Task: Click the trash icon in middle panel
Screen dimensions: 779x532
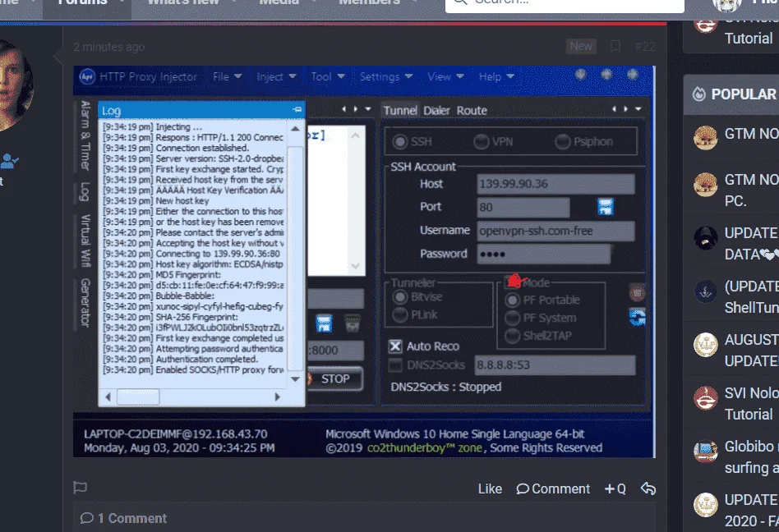Action: tap(353, 323)
